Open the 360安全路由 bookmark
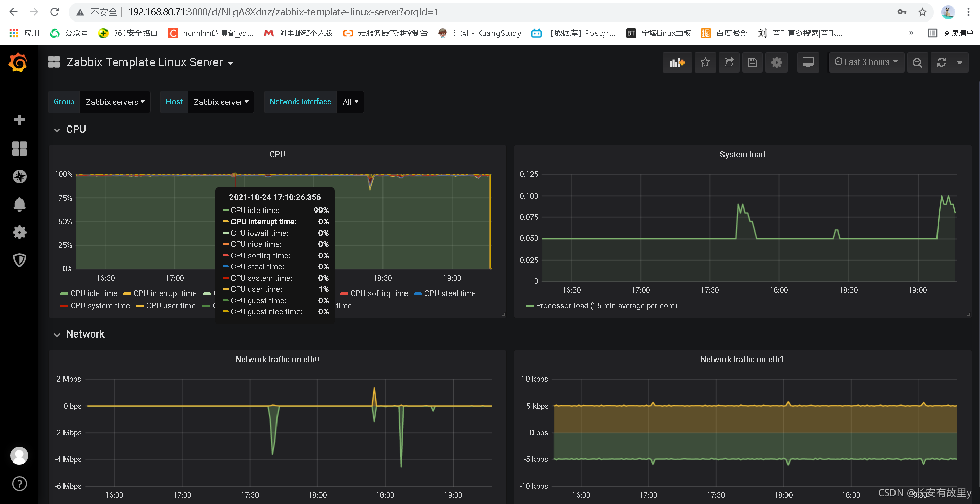980x504 pixels. point(128,33)
